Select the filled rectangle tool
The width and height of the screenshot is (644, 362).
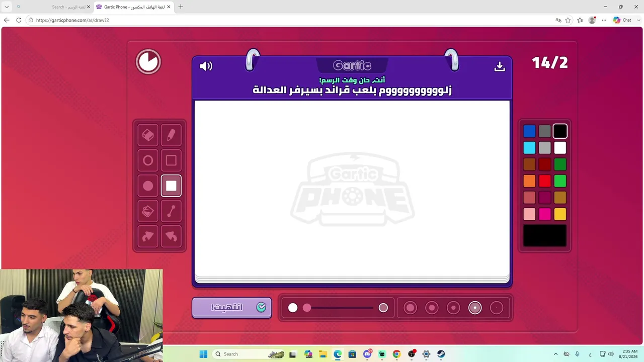[x=171, y=186]
